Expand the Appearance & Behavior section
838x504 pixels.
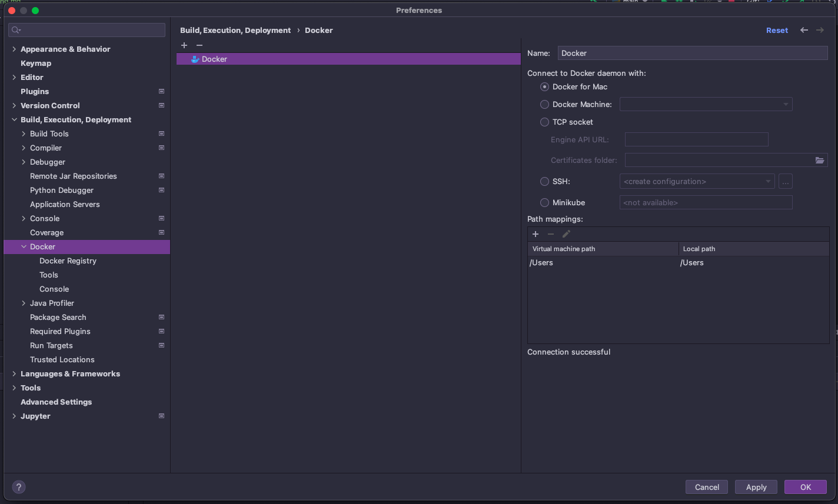coord(14,49)
